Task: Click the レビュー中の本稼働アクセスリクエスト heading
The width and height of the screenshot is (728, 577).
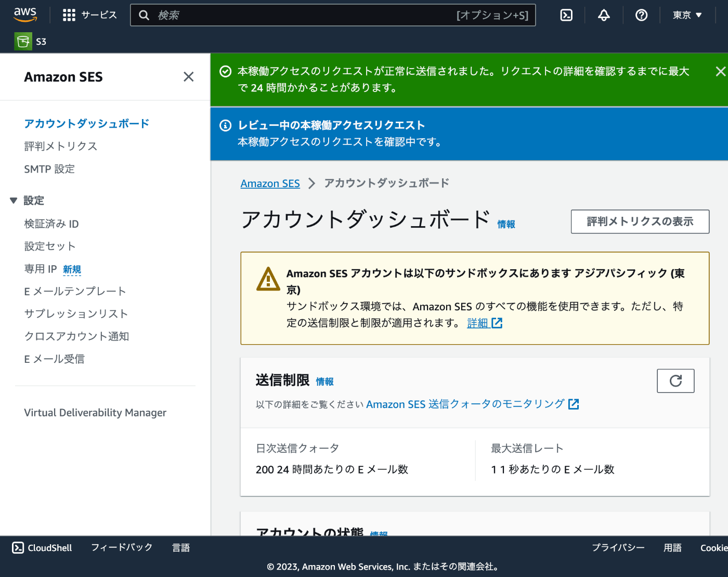Action: point(331,125)
